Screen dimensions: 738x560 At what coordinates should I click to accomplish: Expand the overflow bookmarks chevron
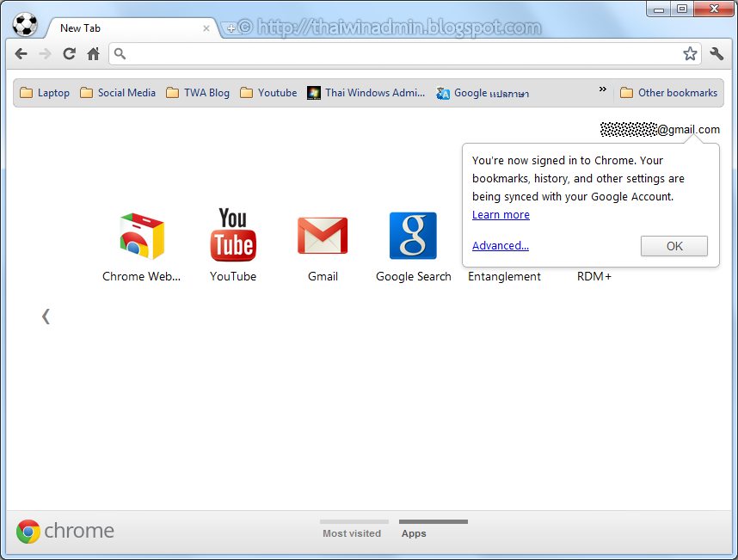[602, 88]
